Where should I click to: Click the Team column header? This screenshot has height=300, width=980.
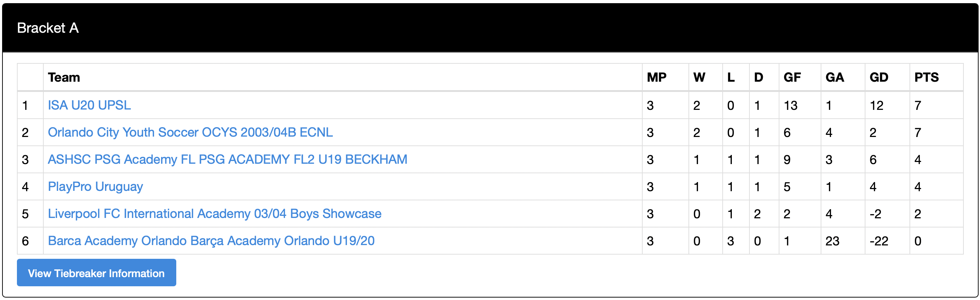pos(64,77)
